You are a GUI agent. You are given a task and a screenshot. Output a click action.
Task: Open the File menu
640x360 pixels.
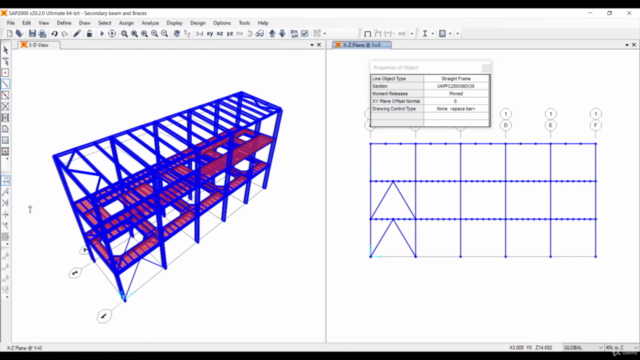point(11,23)
